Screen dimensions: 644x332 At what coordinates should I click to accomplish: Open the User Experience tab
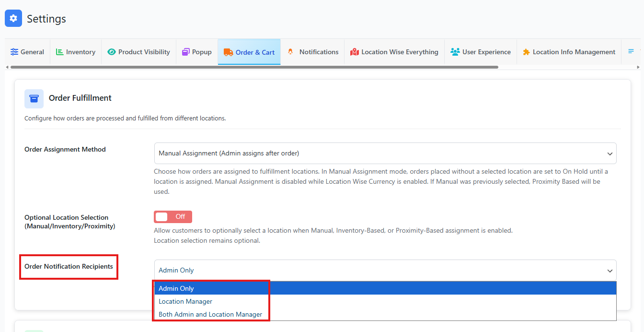481,52
